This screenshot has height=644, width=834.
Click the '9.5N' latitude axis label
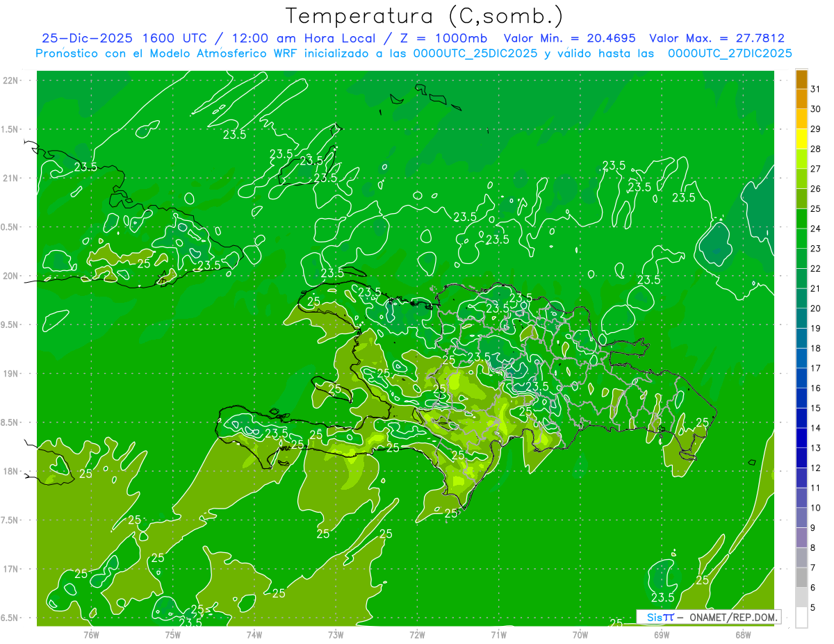10,324
